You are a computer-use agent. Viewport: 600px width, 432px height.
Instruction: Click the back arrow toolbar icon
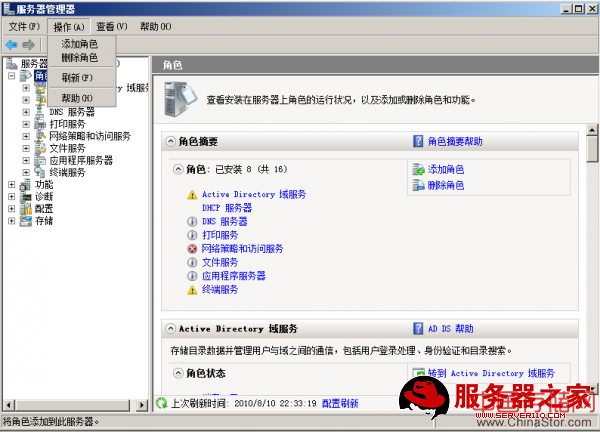11,44
